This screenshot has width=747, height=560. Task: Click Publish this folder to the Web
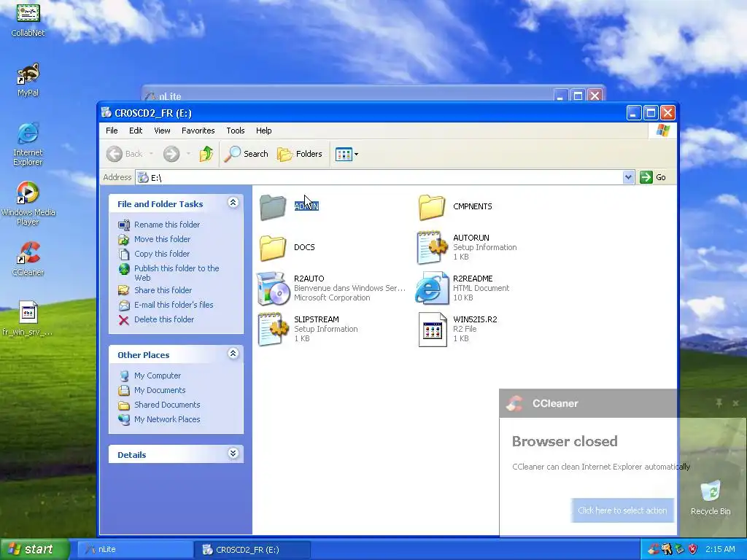pos(177,273)
